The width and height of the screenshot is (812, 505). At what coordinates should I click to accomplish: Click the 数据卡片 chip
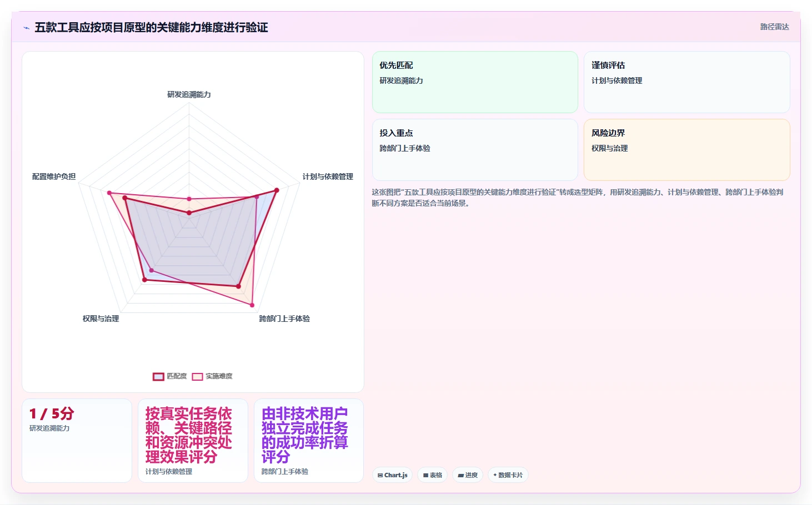click(508, 475)
